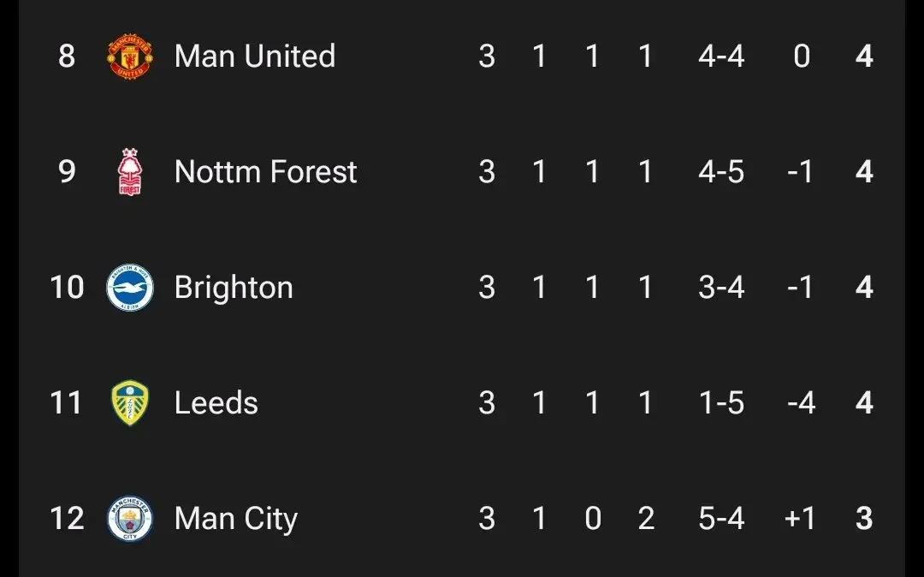
Task: Click the Man City team name
Action: (x=235, y=519)
